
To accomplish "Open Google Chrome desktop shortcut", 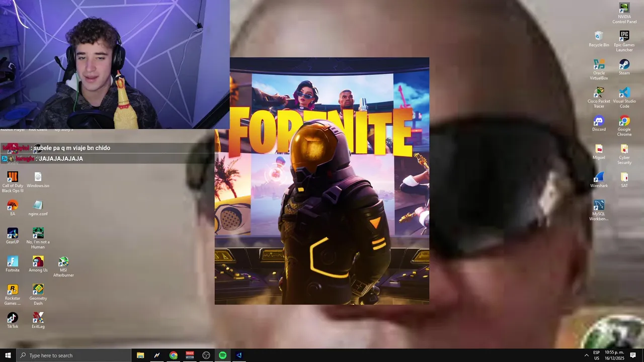I will coord(624,126).
